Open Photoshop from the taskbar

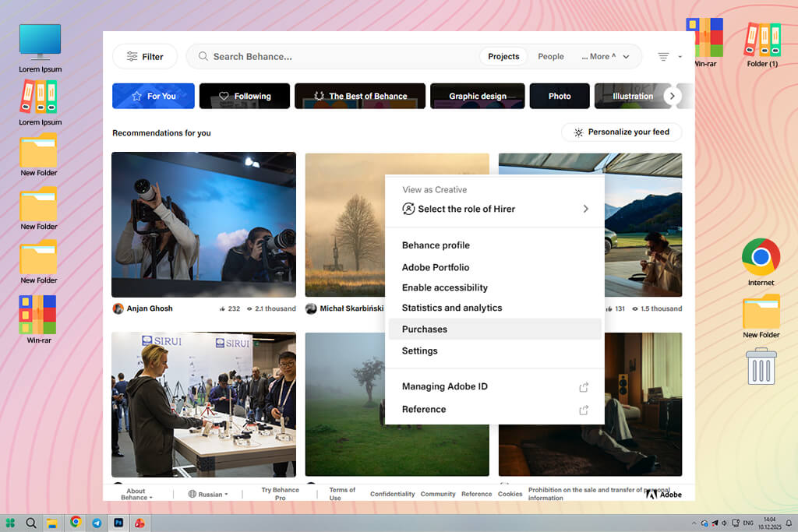pyautogui.click(x=118, y=523)
